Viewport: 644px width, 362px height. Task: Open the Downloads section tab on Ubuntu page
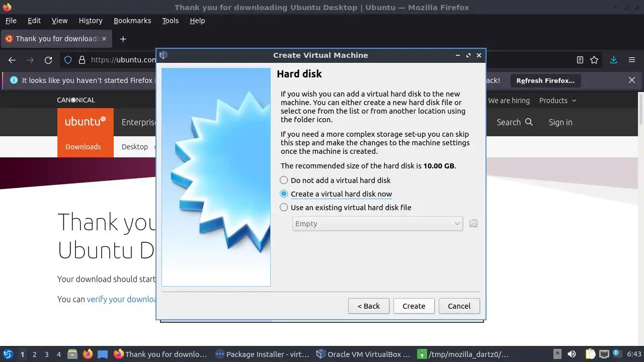(83, 147)
